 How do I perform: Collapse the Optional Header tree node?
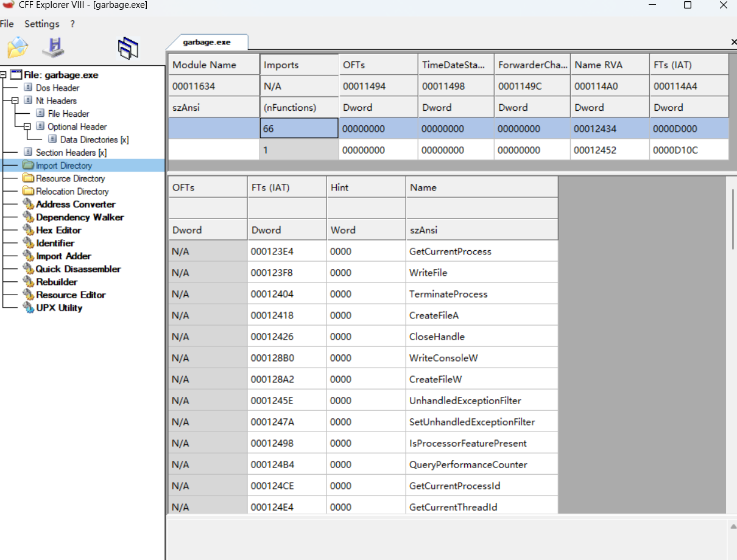pyautogui.click(x=27, y=127)
